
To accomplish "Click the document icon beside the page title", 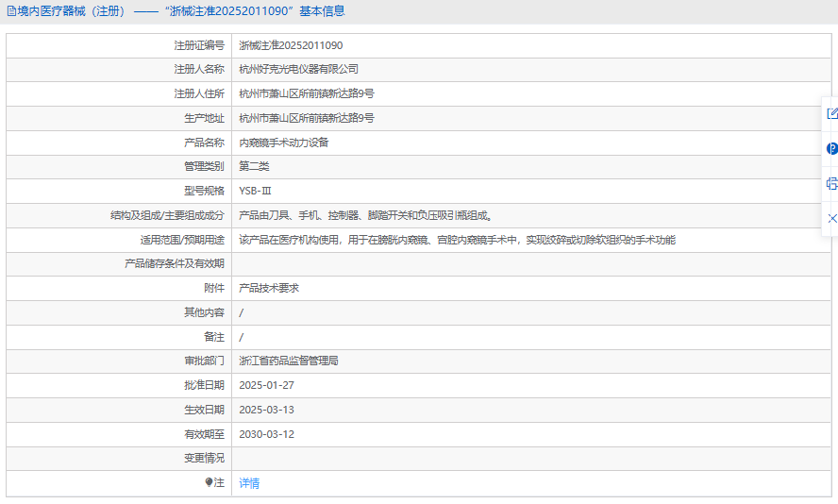I will click(x=11, y=11).
